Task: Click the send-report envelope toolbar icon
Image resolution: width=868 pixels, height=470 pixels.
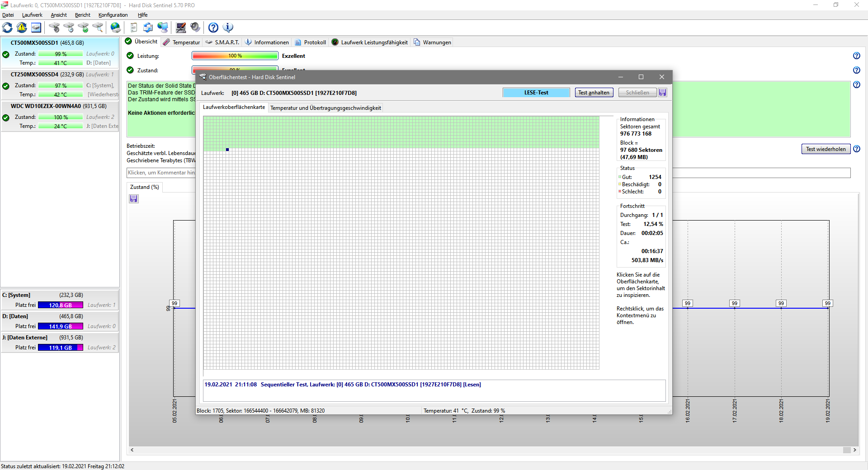Action: click(x=148, y=28)
